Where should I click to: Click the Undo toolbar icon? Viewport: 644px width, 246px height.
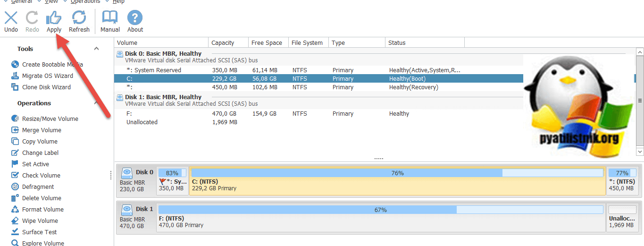pyautogui.click(x=11, y=18)
